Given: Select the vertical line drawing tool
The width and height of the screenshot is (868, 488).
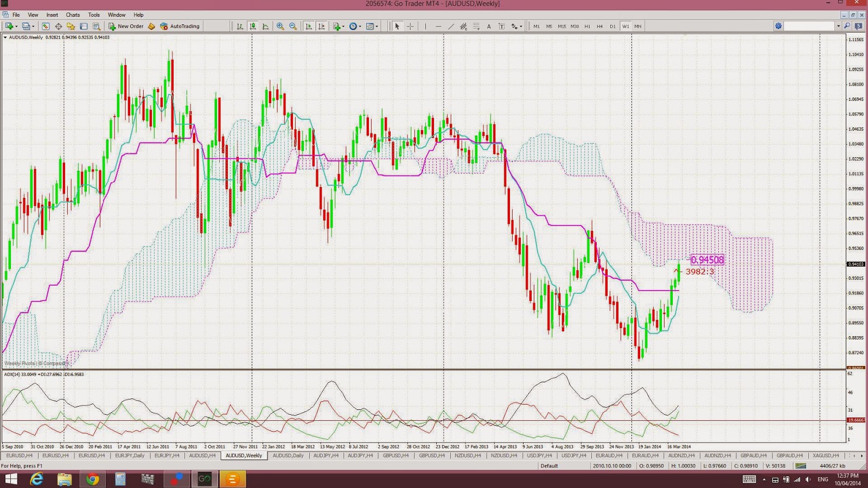Looking at the screenshot, I should 425,26.
